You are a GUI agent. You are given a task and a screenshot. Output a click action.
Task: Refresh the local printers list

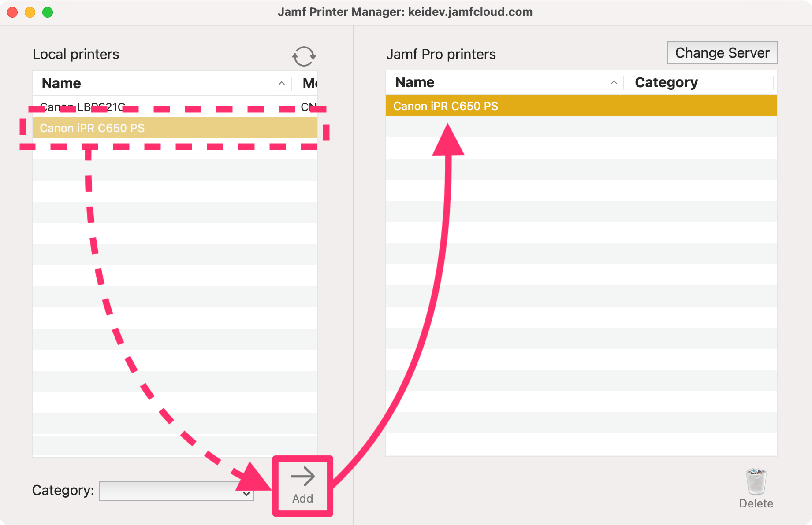[x=304, y=56]
